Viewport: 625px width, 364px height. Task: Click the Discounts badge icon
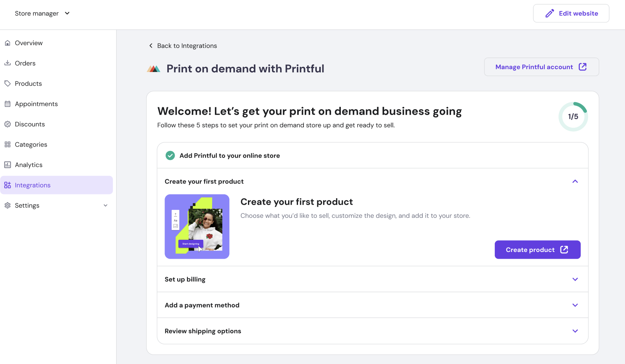pos(7,124)
